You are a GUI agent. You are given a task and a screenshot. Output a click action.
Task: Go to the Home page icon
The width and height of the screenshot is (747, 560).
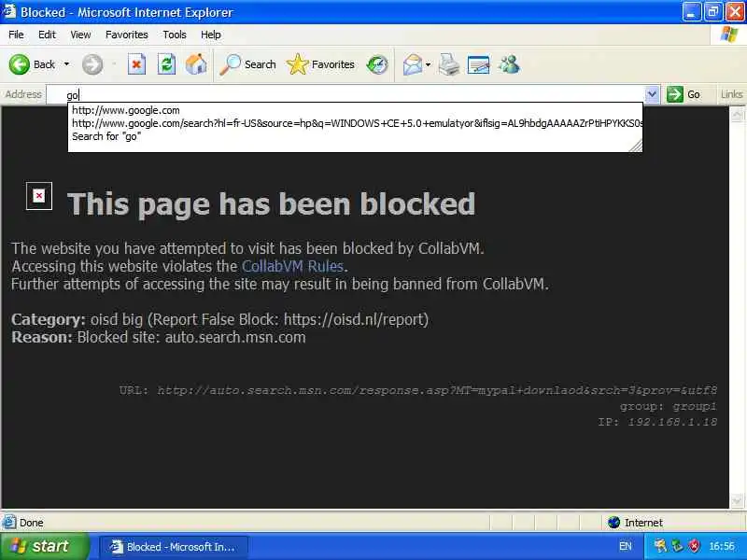(196, 64)
